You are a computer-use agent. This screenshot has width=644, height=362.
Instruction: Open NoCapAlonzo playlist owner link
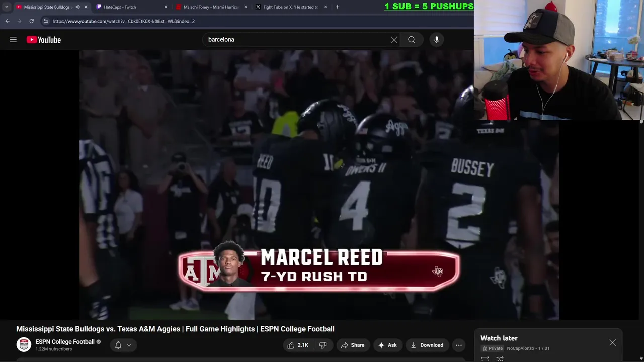[520, 348]
